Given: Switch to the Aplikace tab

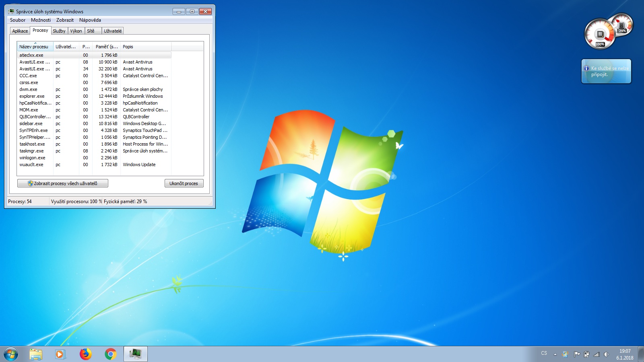Looking at the screenshot, I should (20, 31).
